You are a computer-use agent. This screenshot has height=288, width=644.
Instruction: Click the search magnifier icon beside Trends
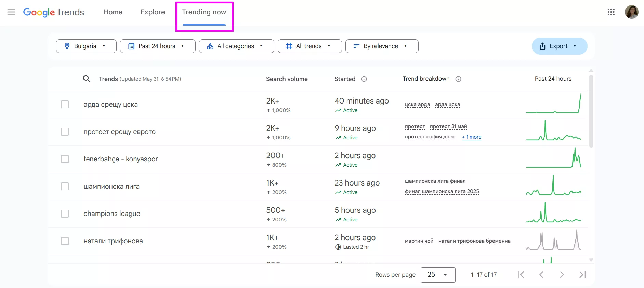tap(87, 79)
